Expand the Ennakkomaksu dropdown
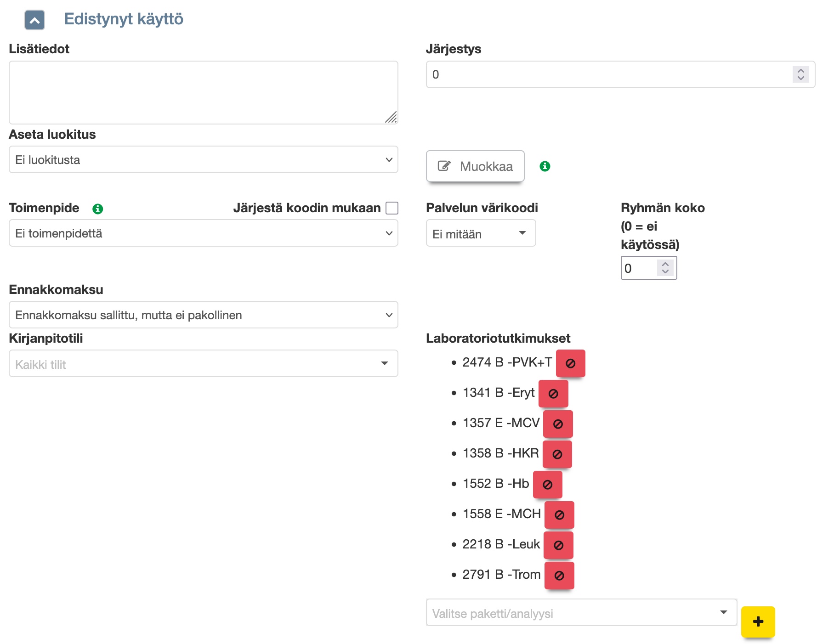This screenshot has height=644, width=817. pyautogui.click(x=203, y=315)
